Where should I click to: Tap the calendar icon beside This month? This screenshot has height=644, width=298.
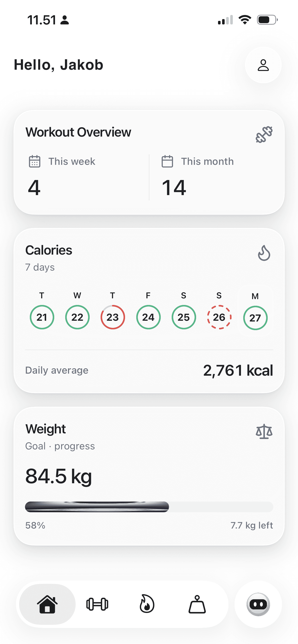[x=167, y=161]
